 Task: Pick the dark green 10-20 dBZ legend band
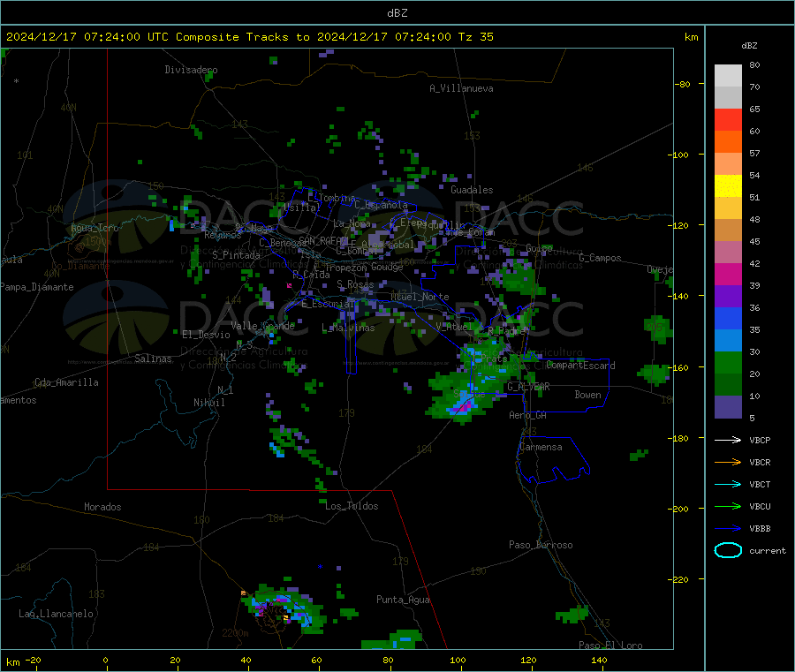coord(728,385)
